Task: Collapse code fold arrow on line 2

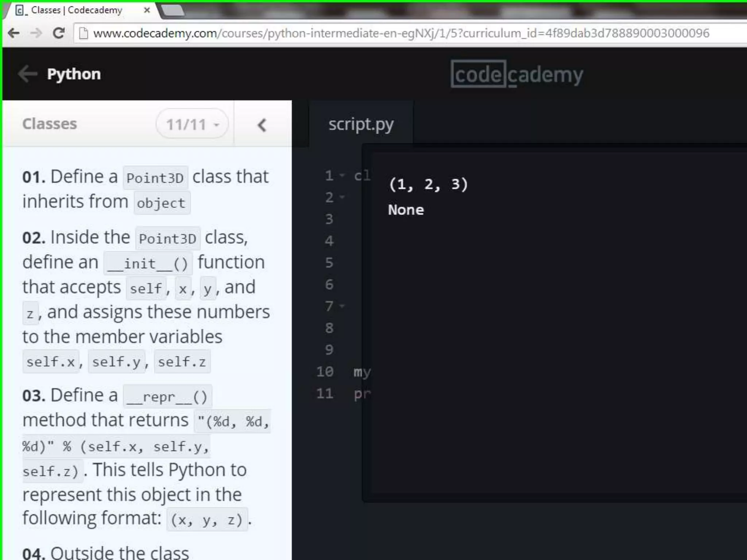Action: pos(342,197)
